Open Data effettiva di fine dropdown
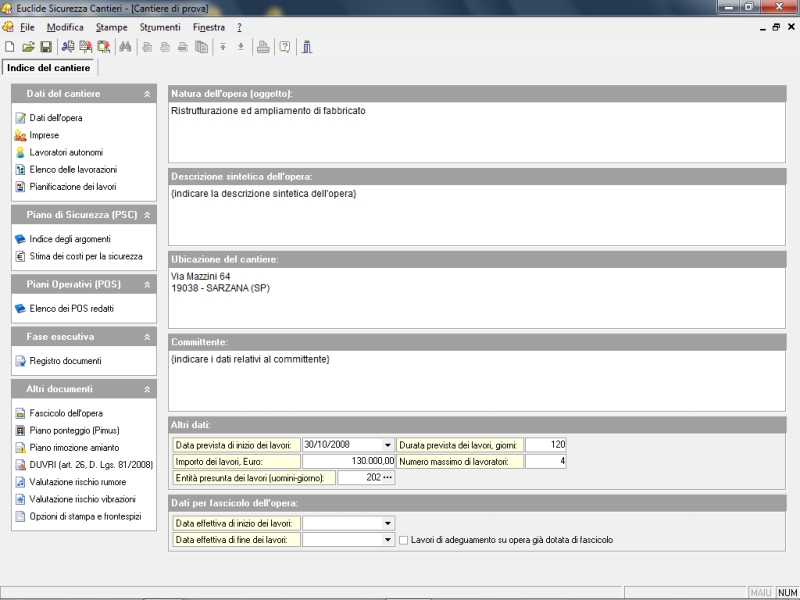 coord(388,540)
